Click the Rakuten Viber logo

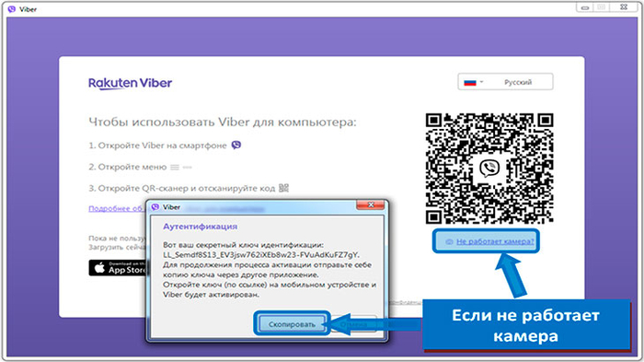click(x=131, y=83)
